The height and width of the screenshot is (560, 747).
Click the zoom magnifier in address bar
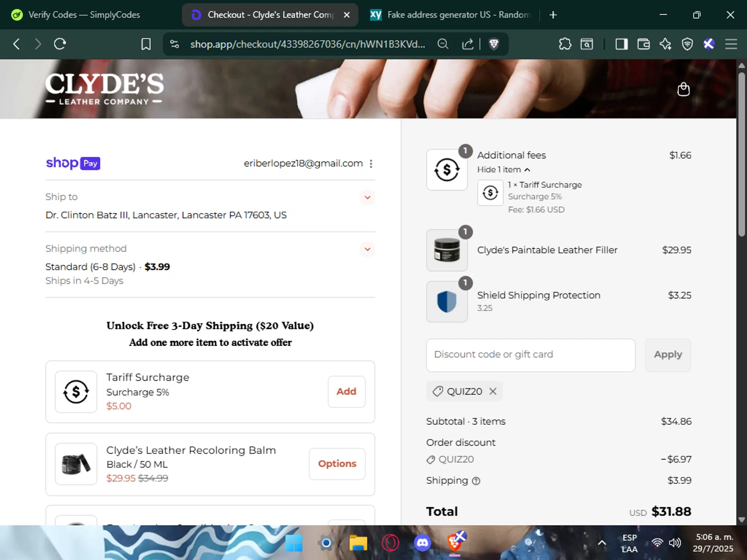point(443,44)
